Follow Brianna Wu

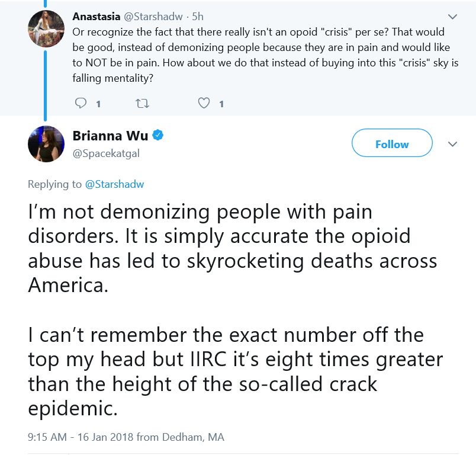click(x=392, y=143)
